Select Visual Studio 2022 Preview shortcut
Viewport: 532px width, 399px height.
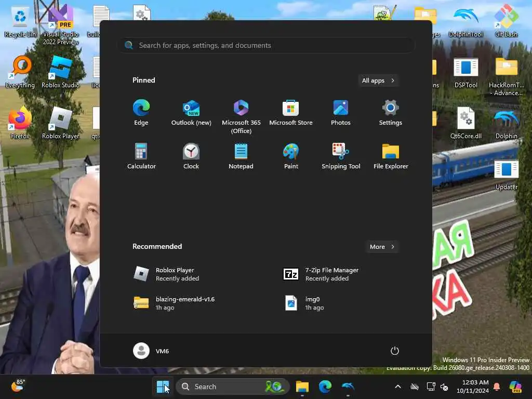[61, 25]
